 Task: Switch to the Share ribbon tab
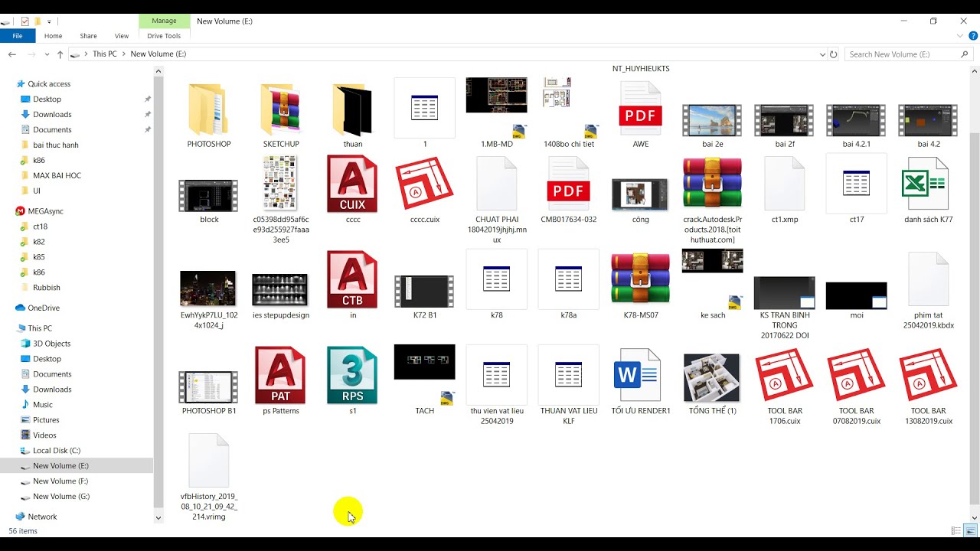(x=89, y=36)
